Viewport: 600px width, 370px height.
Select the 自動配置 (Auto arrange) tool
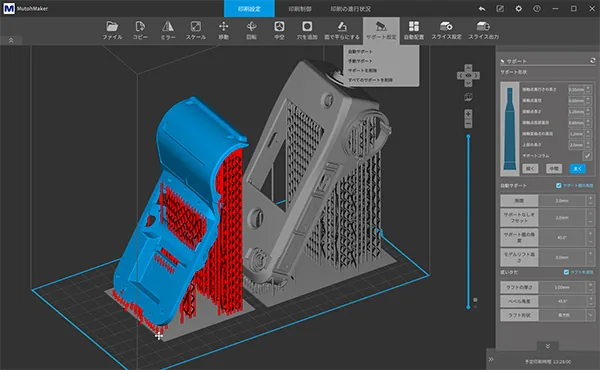click(414, 30)
